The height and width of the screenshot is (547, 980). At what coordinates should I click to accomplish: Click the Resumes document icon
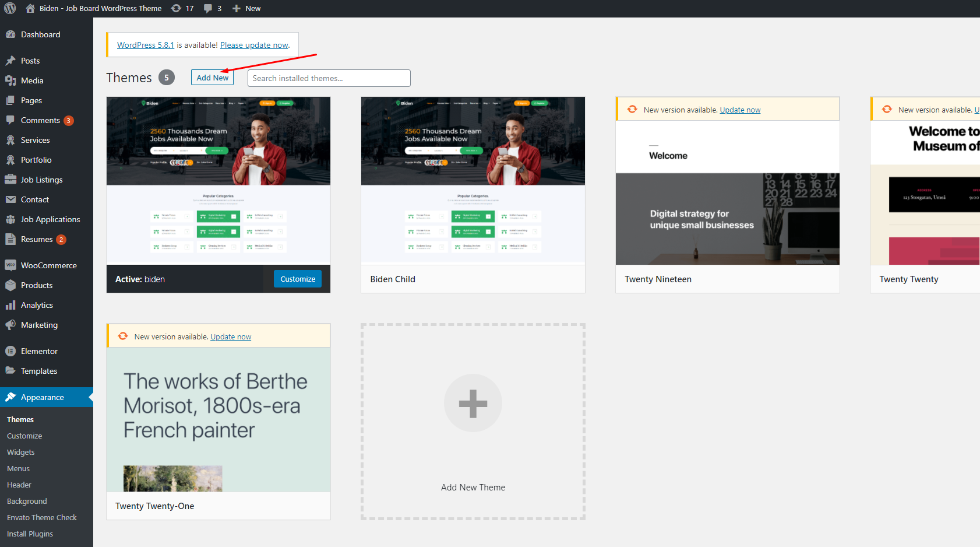pyautogui.click(x=10, y=239)
